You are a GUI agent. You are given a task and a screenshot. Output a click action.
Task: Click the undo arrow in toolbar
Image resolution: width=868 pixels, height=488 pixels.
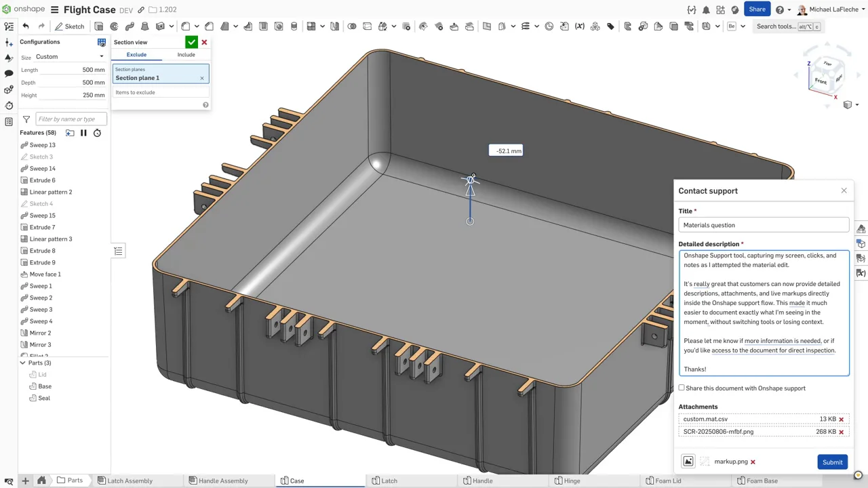[26, 26]
